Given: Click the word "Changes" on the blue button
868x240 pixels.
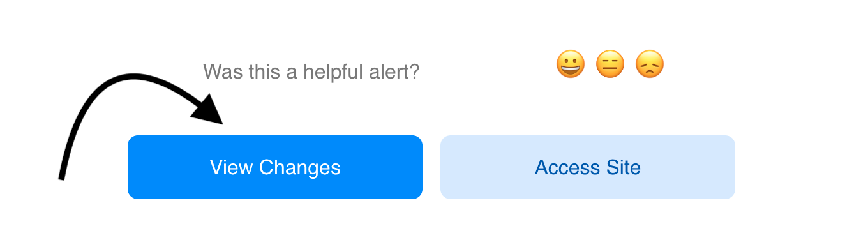Looking at the screenshot, I should click(x=299, y=168).
